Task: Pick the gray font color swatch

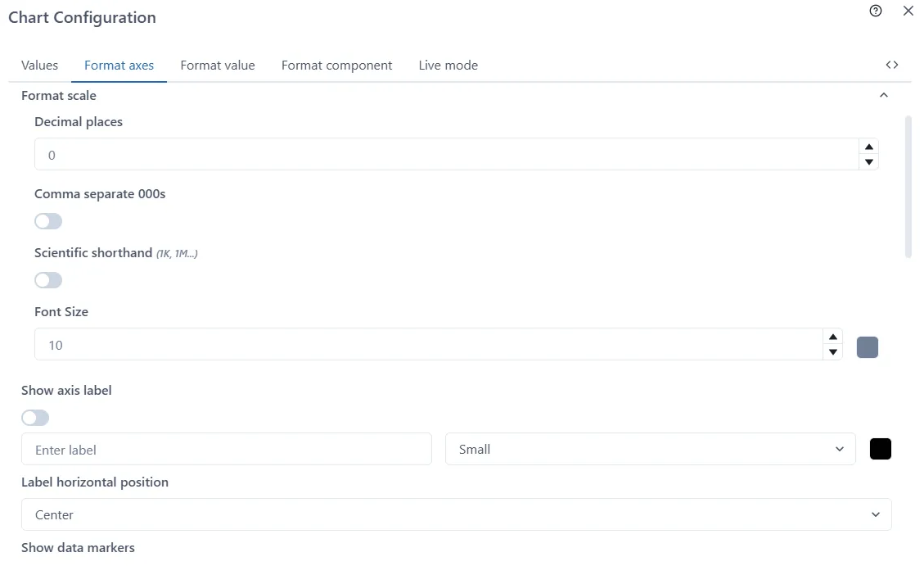Action: [x=867, y=347]
